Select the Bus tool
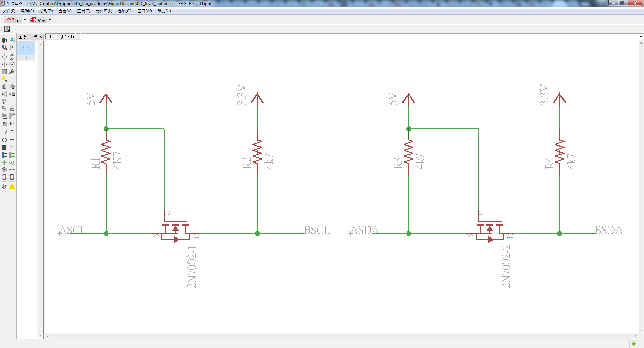Viewport: 644px width, 348px height. [4, 155]
